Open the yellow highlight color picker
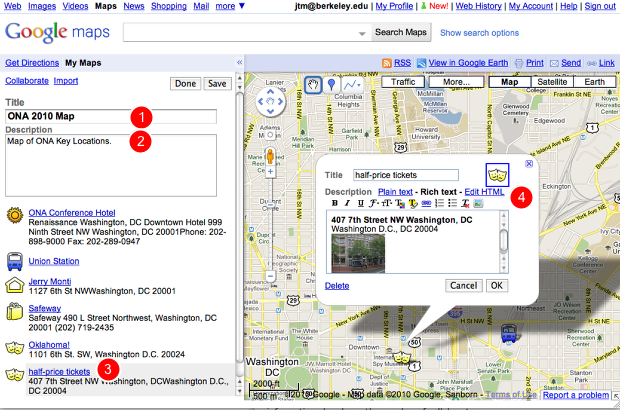This screenshot has height=410, width=620. click(x=413, y=203)
